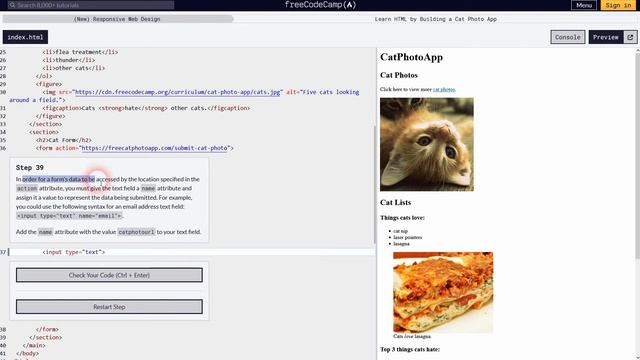Open (New) Responsive Web Design breadcrumb
Screen dimensions: 640x360
click(x=117, y=19)
